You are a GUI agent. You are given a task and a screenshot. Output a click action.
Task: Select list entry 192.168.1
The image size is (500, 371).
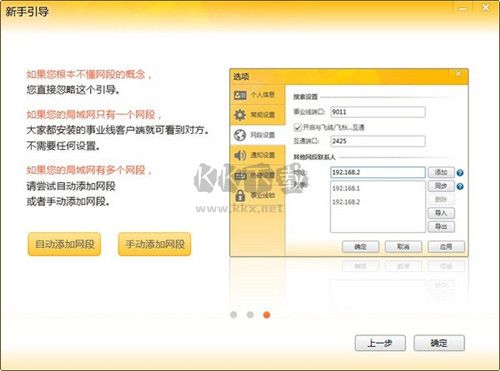[x=346, y=188]
